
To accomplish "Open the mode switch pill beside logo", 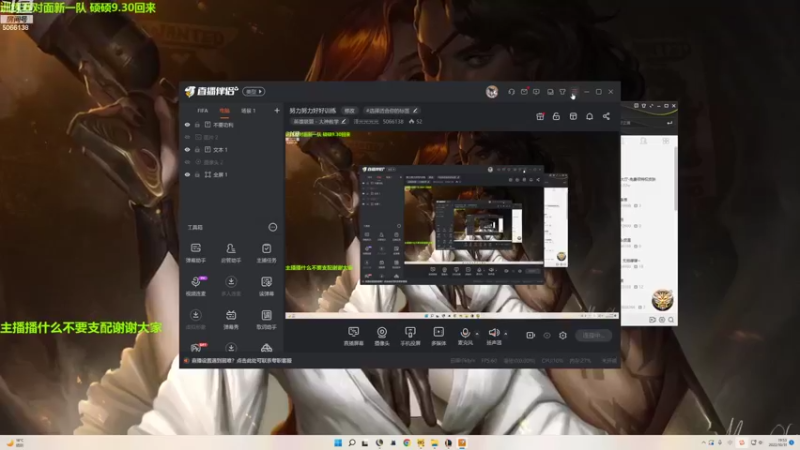I will [x=254, y=91].
